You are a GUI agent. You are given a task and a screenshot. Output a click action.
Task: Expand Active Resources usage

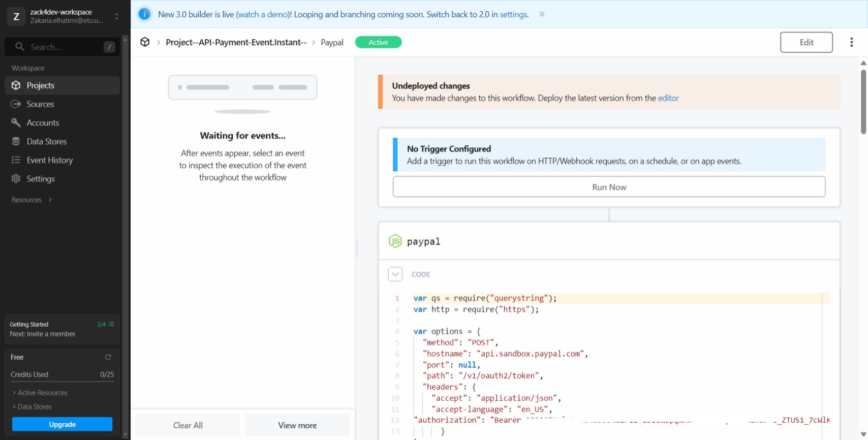(x=40, y=393)
